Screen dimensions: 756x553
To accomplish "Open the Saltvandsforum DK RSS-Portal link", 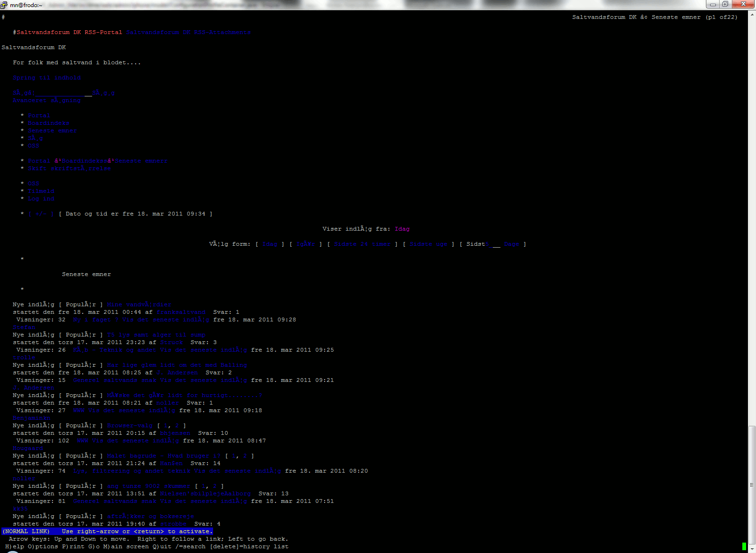I will pyautogui.click(x=69, y=33).
